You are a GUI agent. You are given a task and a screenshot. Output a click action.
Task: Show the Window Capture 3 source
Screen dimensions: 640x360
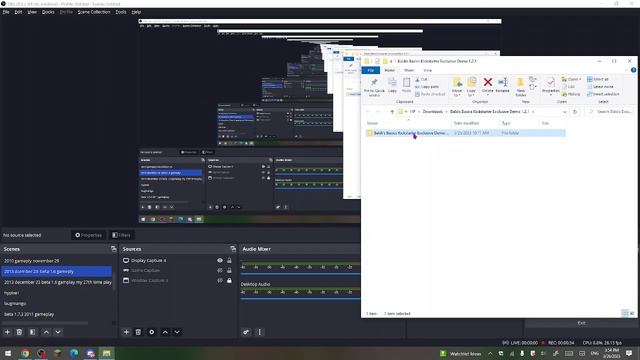(x=220, y=280)
